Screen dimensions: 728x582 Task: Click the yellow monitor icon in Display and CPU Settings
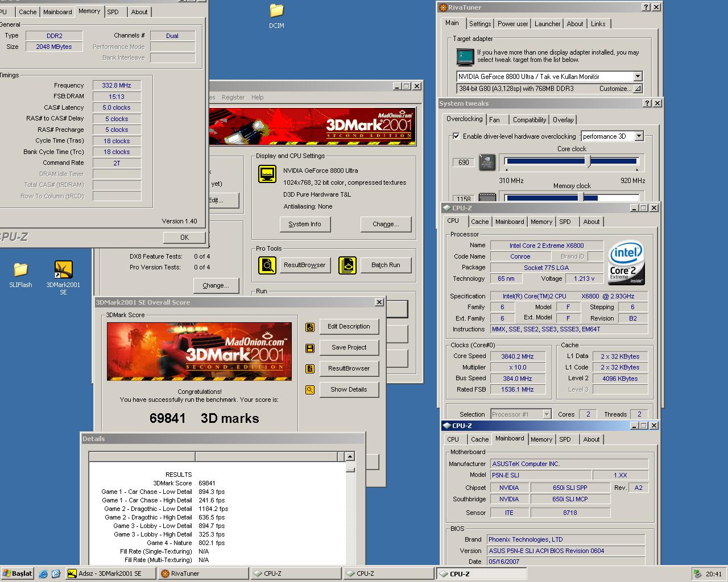[x=267, y=174]
